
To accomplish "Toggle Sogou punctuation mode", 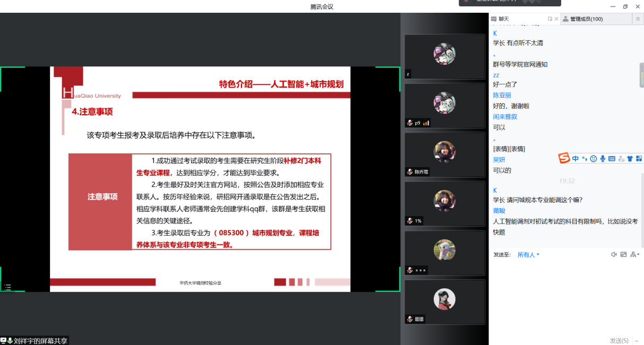I will point(585,158).
